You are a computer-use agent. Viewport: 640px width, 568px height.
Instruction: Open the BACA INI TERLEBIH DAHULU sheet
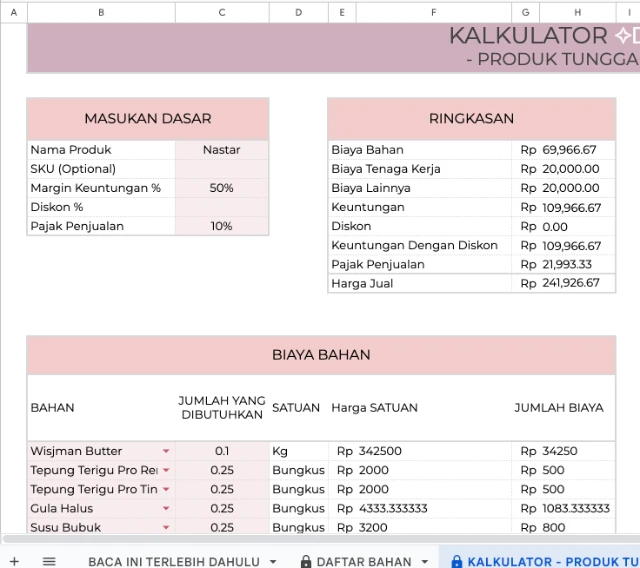point(173,562)
